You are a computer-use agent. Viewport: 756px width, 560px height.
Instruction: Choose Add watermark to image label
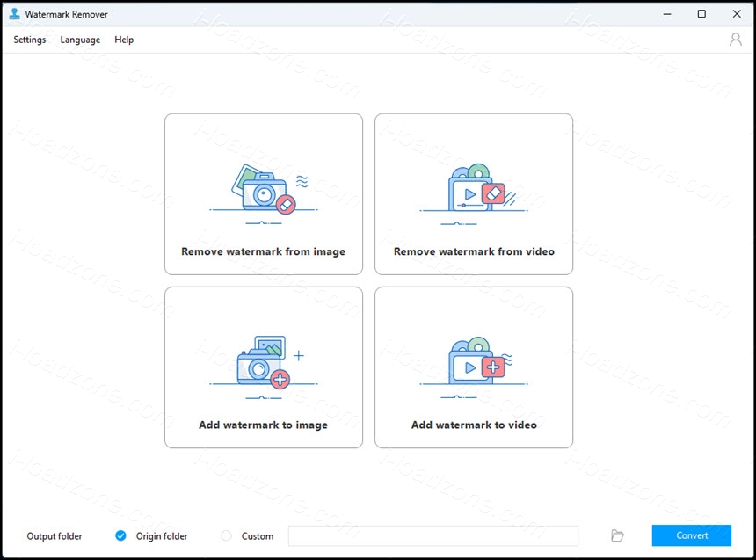pyautogui.click(x=263, y=425)
